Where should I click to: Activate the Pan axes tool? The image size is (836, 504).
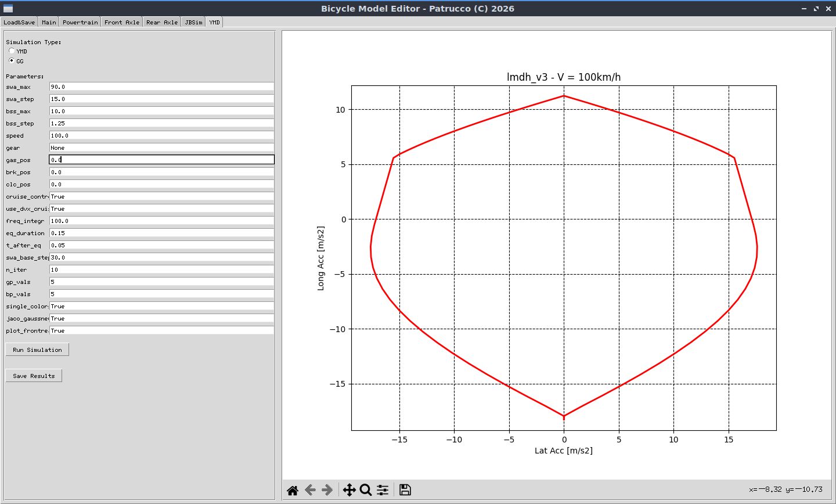tap(349, 490)
